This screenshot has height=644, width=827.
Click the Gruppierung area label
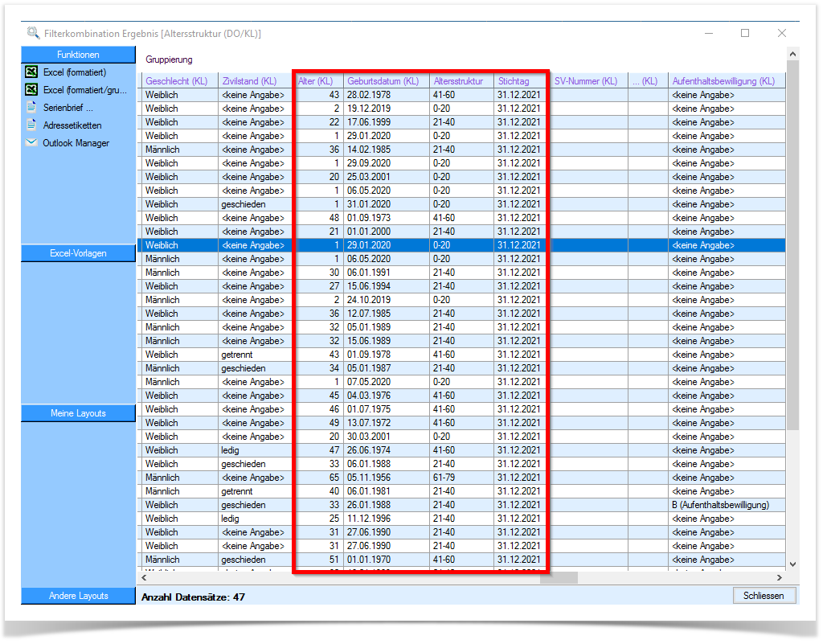coord(169,59)
